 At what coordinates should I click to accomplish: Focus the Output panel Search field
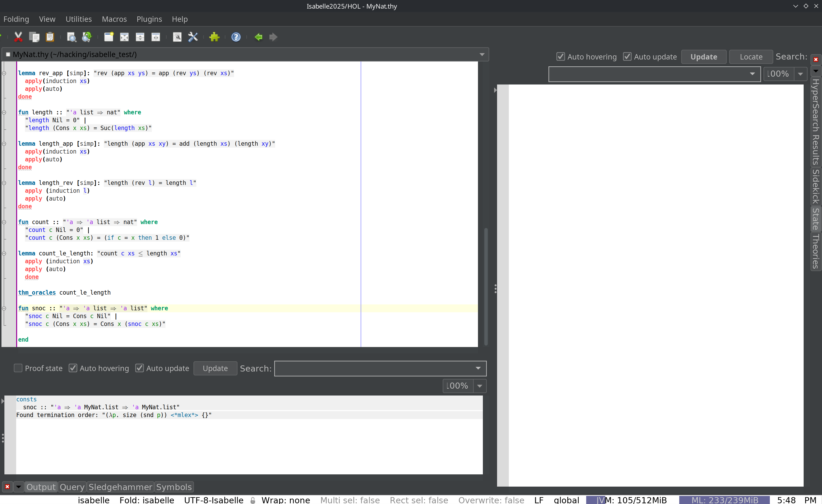(x=374, y=368)
